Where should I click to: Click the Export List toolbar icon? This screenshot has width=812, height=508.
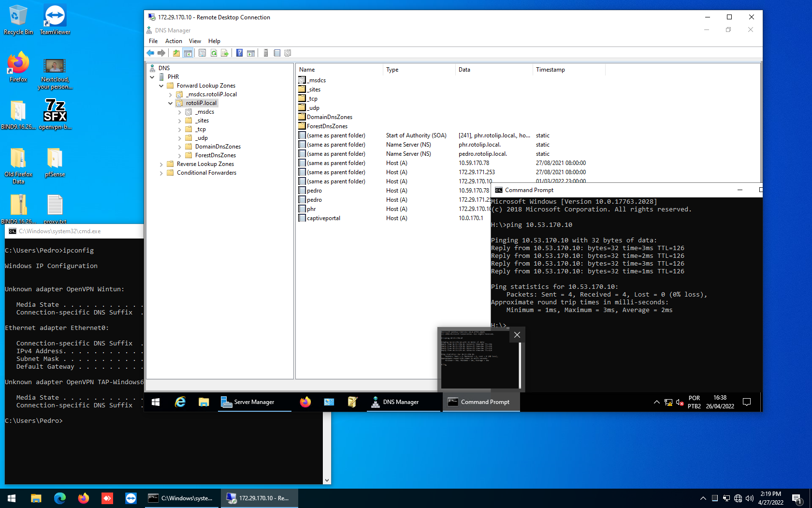coord(225,53)
